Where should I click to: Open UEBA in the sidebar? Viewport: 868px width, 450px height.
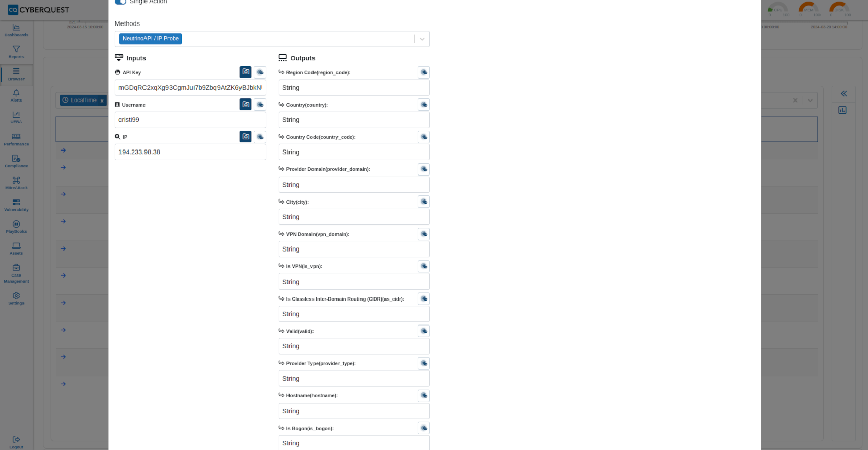[x=16, y=118]
